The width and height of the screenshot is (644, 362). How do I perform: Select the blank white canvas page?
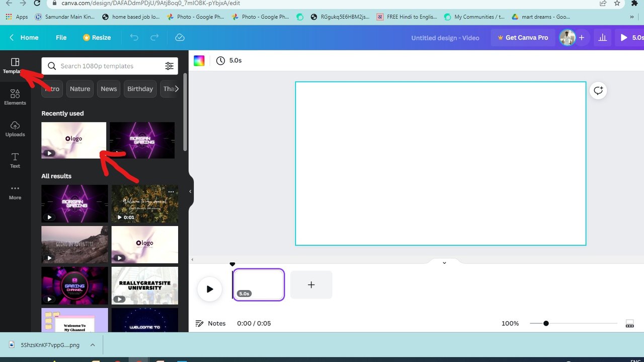coord(441,164)
